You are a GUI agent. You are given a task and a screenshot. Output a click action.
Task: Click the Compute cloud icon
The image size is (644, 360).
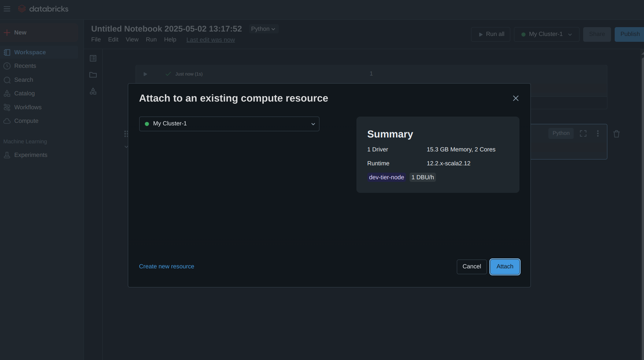pos(7,121)
